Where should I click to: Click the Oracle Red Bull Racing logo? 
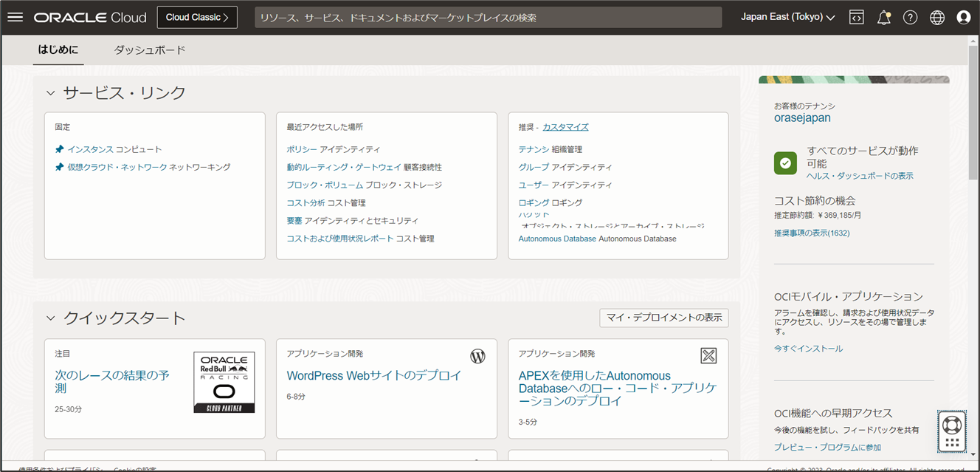tap(224, 382)
